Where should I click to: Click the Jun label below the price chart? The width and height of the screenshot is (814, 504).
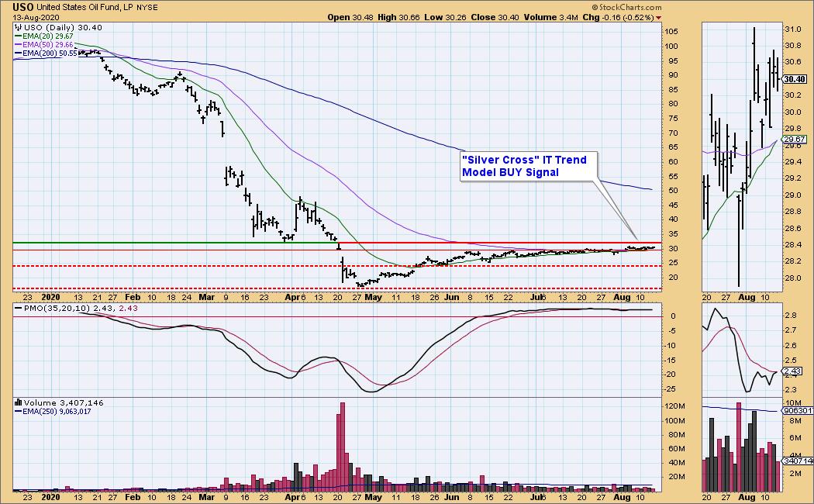(x=451, y=298)
